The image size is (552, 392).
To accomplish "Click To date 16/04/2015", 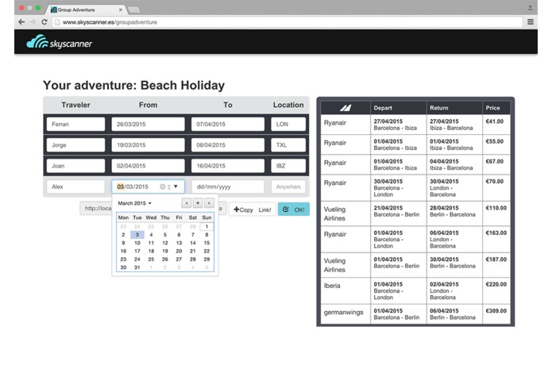I will (x=228, y=166).
